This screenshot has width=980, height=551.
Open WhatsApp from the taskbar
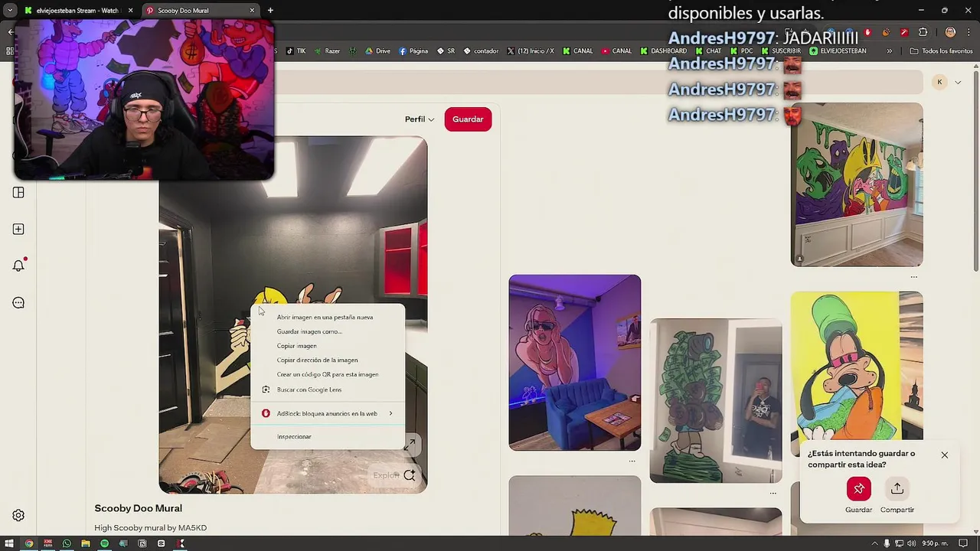(x=67, y=543)
